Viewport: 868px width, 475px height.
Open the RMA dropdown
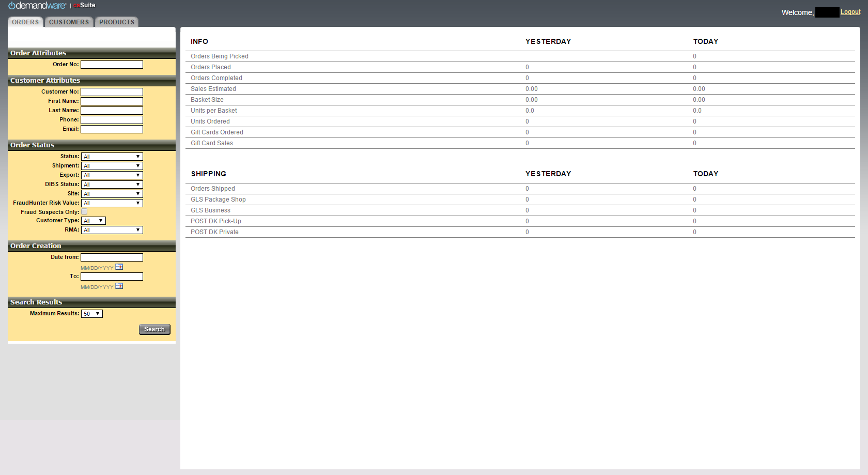click(112, 229)
